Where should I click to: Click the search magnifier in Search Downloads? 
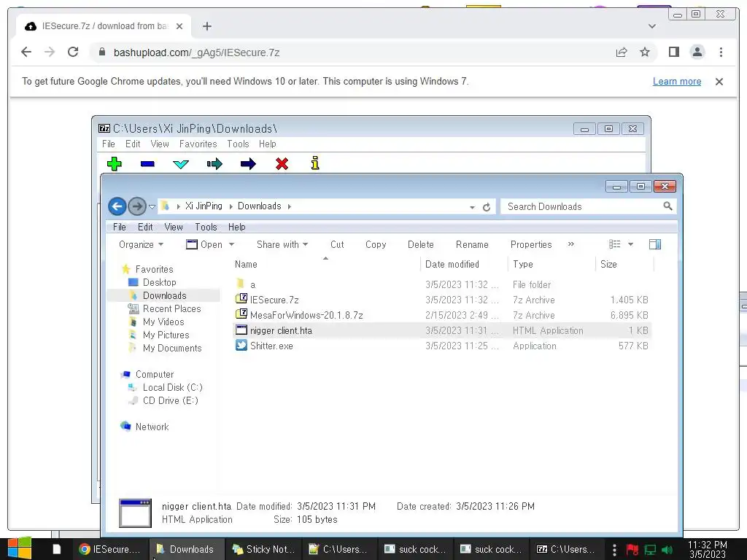point(668,206)
